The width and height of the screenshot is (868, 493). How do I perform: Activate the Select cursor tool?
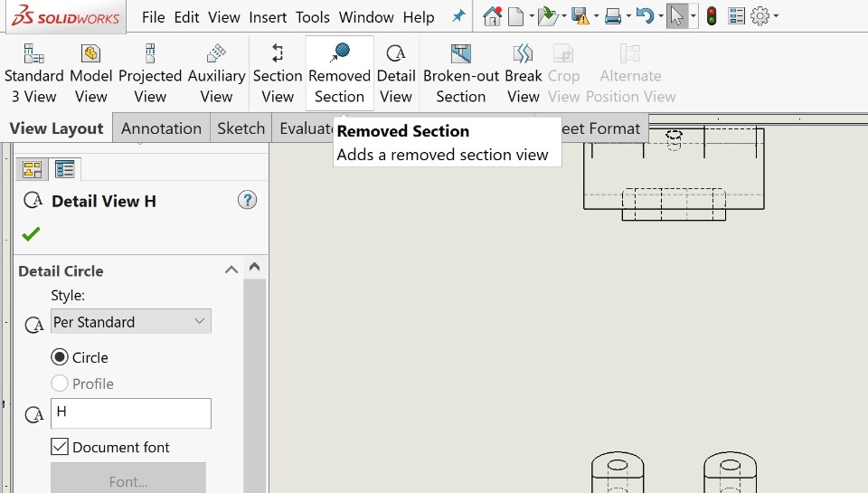coord(676,16)
